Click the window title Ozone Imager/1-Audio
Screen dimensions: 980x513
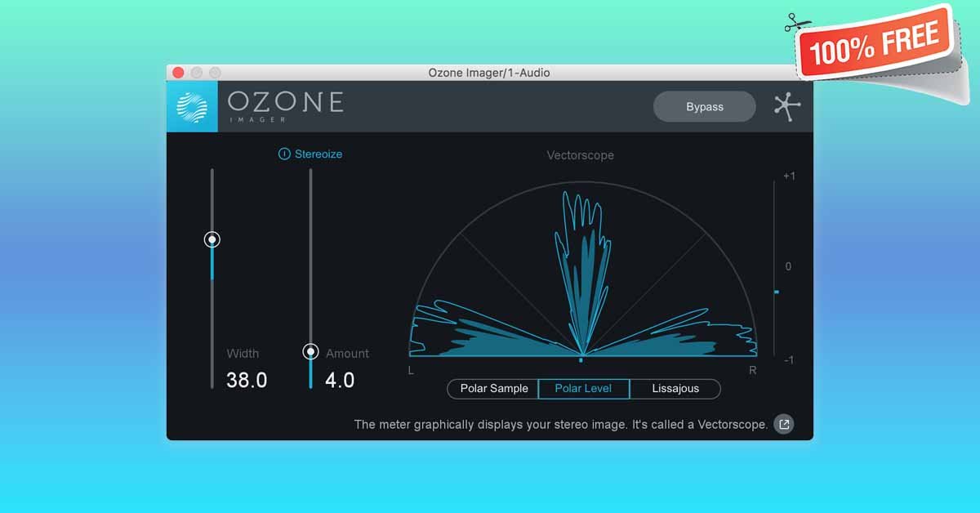(x=489, y=73)
